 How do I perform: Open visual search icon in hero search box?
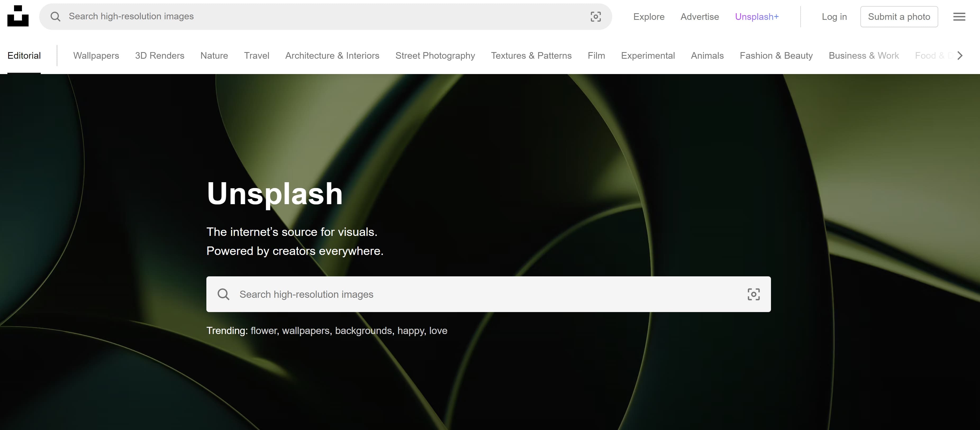pyautogui.click(x=754, y=294)
